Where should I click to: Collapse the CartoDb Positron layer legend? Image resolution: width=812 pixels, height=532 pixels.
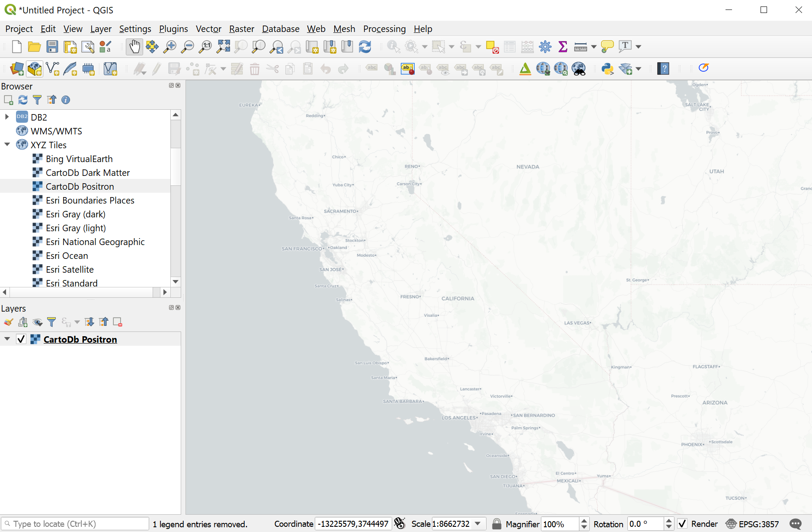pyautogui.click(x=7, y=339)
